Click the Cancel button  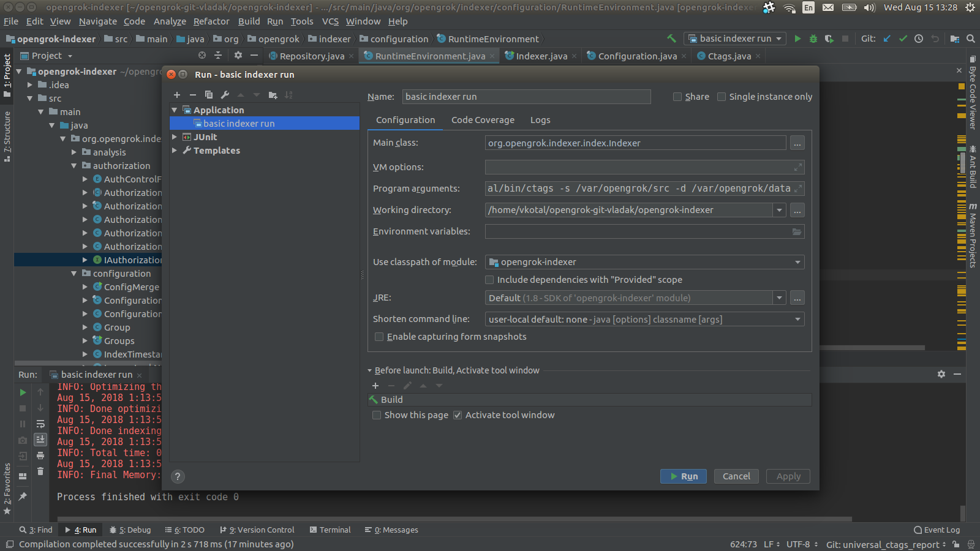click(x=736, y=476)
